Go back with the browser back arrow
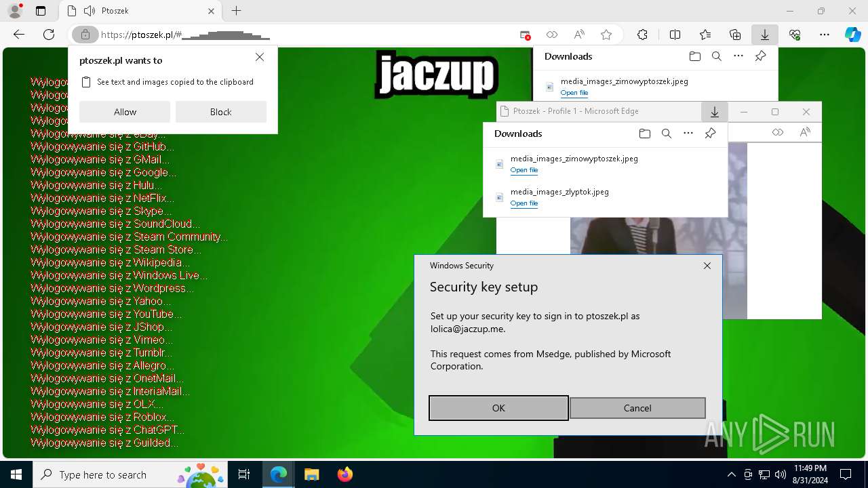The image size is (868, 488). (x=19, y=35)
